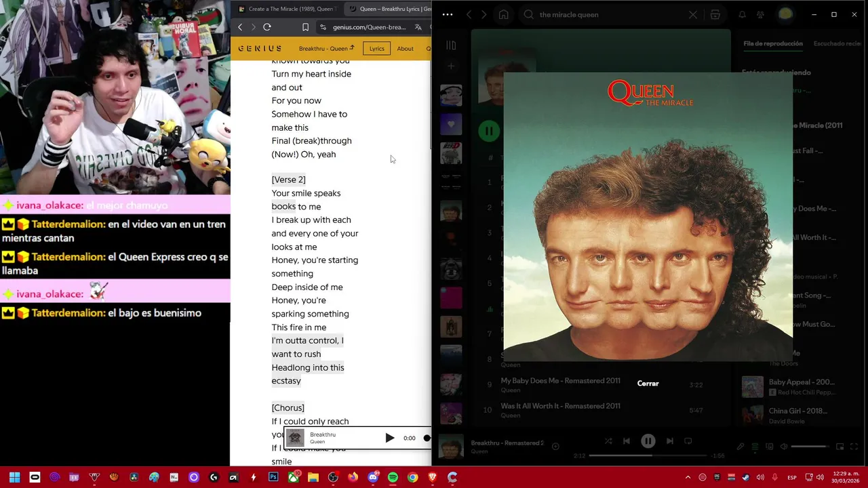Viewport: 868px width, 488px height.
Task: Open Spotify Home
Action: pyautogui.click(x=503, y=14)
